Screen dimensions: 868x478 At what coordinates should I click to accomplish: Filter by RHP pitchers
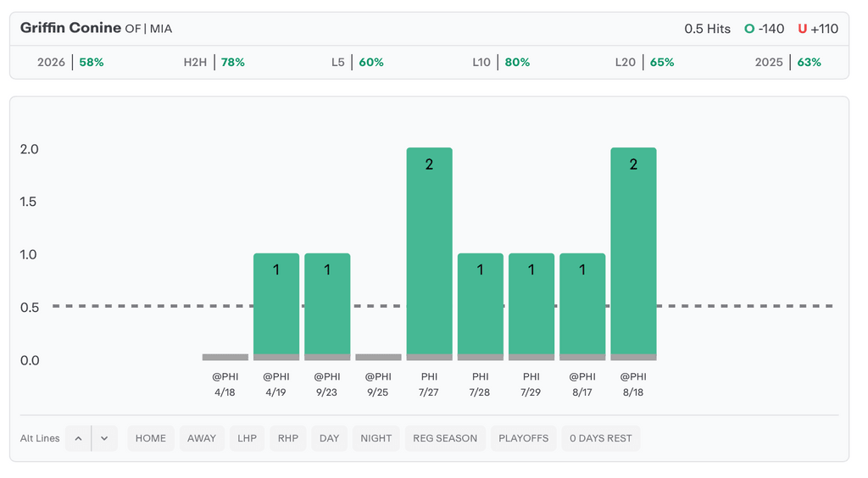[288, 438]
